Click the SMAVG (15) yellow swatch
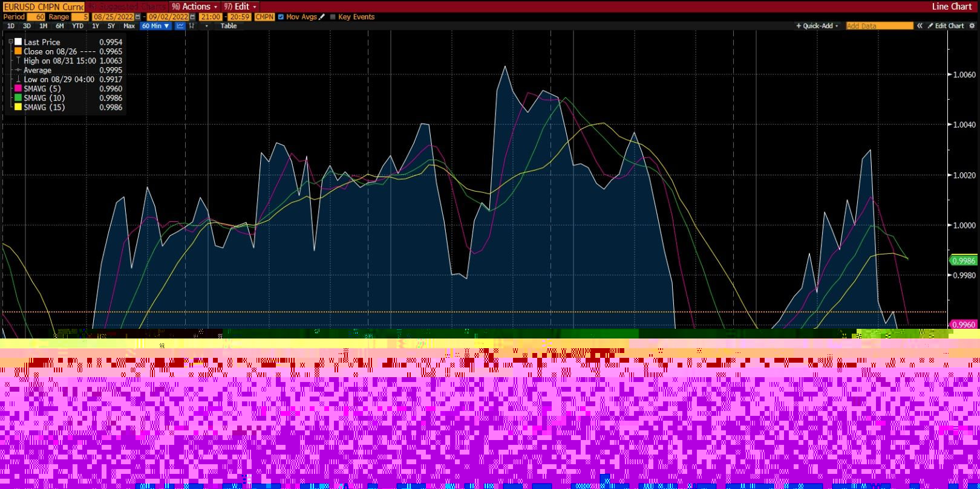This screenshot has width=980, height=489. [18, 107]
